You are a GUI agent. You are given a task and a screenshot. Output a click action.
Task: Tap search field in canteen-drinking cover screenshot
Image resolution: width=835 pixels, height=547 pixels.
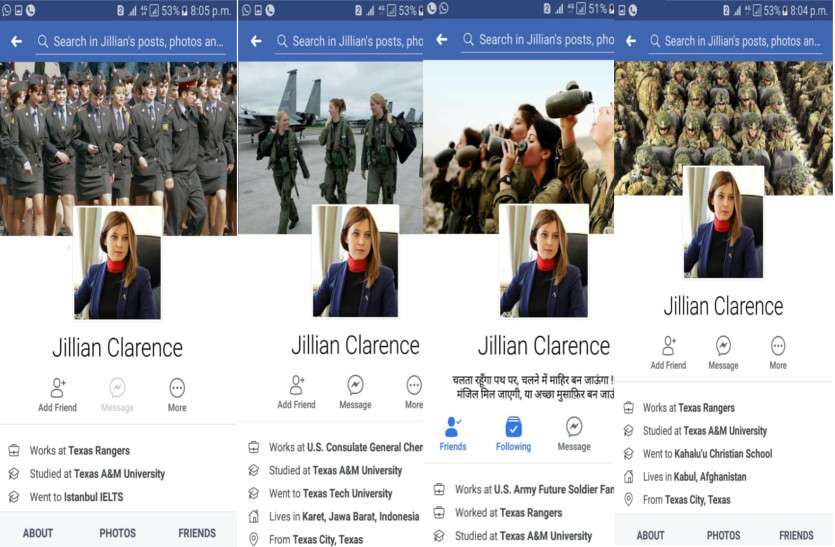click(x=538, y=39)
